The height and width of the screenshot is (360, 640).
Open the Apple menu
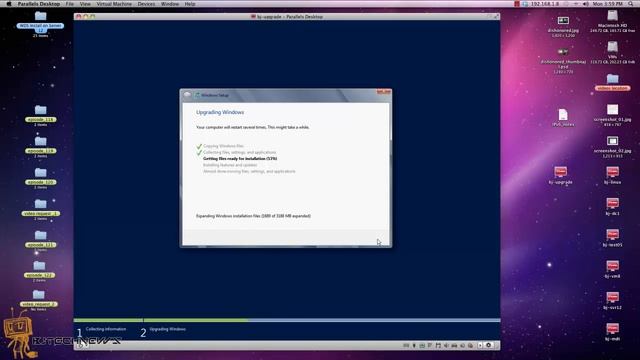(9, 4)
